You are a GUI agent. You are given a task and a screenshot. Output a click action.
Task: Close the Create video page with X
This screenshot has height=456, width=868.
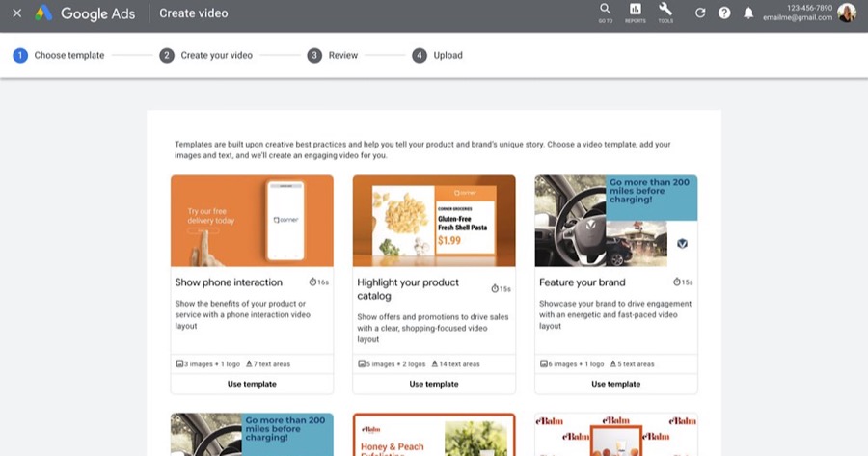[16, 13]
